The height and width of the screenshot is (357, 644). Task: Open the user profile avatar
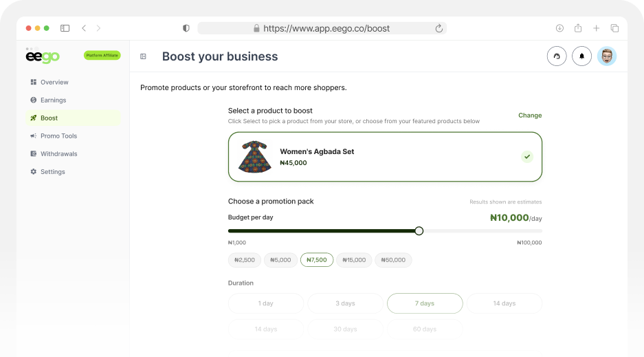pyautogui.click(x=607, y=56)
